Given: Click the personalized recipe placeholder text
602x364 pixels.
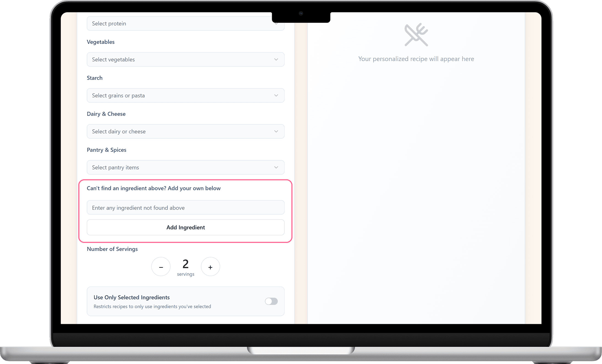Looking at the screenshot, I should coord(416,59).
